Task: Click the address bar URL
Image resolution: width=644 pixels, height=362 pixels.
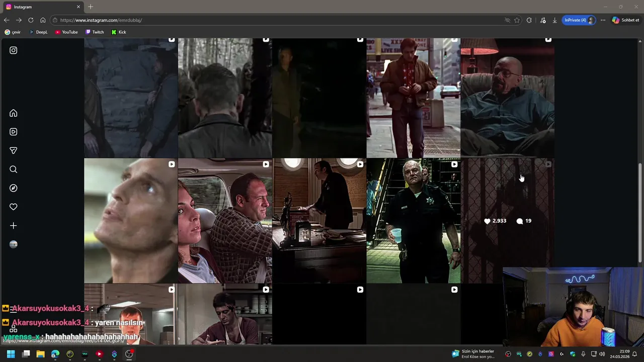Action: (101, 20)
